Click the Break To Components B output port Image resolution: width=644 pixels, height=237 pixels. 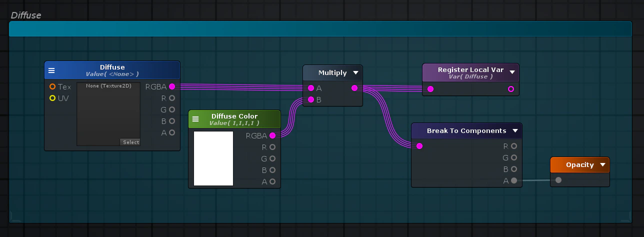click(x=514, y=169)
